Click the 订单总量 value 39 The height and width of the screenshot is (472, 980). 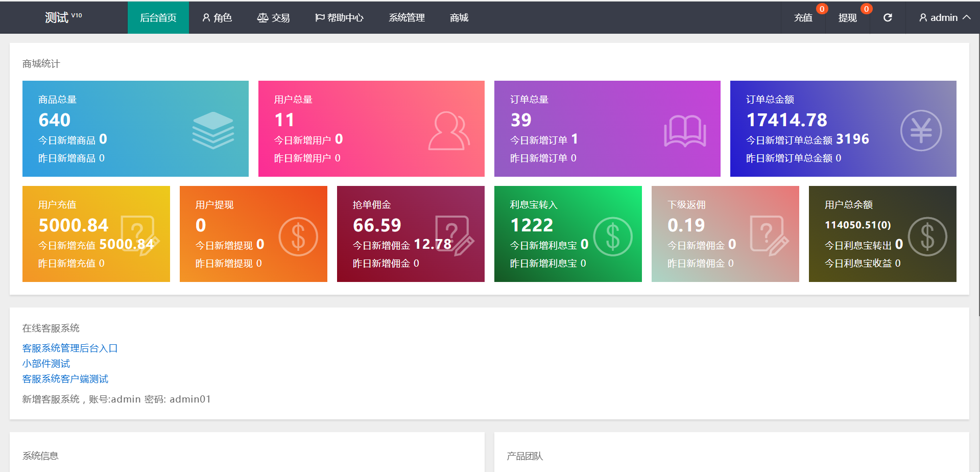(521, 120)
